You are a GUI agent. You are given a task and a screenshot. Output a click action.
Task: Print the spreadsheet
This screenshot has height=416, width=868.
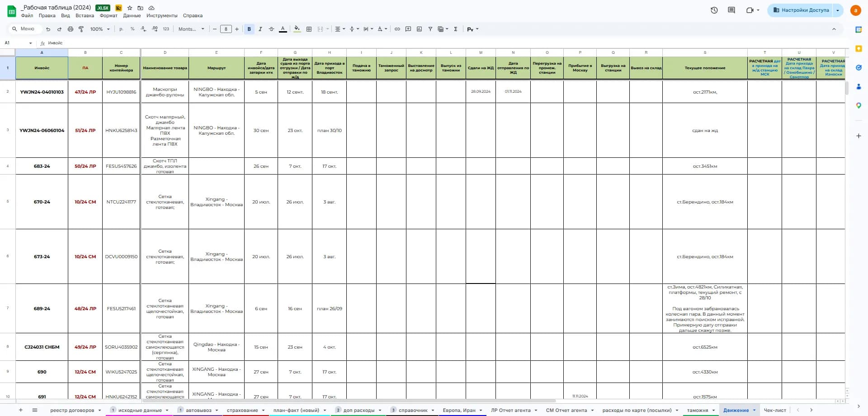tap(70, 29)
